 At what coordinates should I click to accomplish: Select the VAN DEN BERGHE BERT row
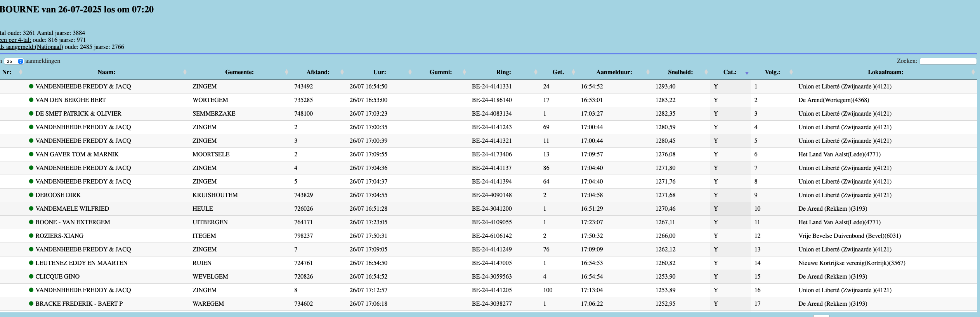tap(71, 100)
